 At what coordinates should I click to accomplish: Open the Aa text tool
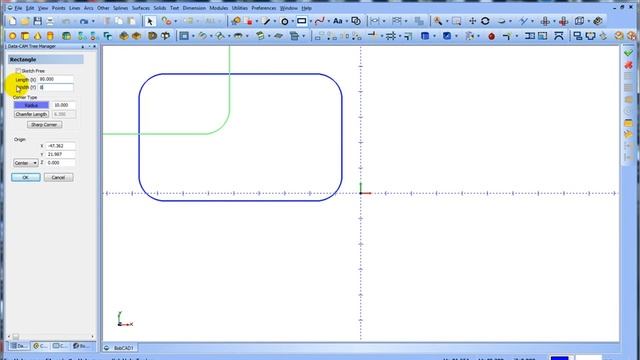(338, 21)
